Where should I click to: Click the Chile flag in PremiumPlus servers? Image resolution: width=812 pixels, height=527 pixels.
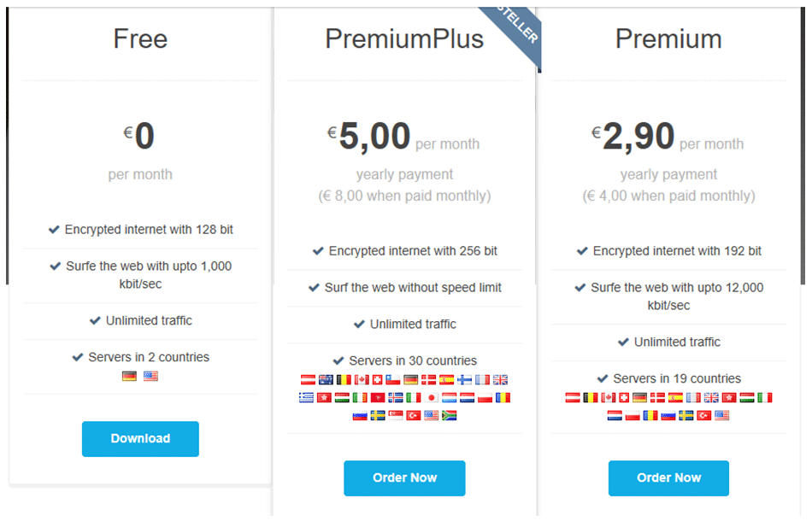click(393, 380)
